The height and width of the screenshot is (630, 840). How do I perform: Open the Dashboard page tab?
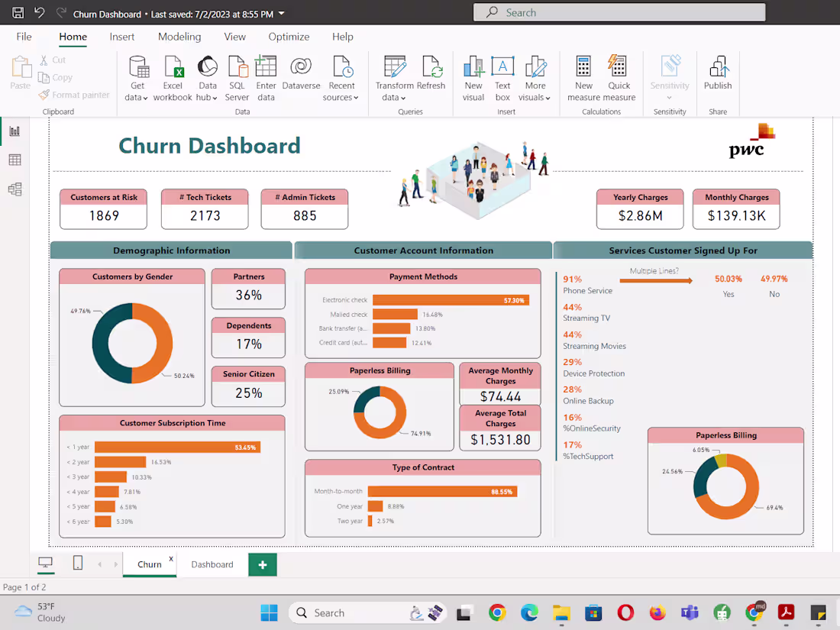212,564
